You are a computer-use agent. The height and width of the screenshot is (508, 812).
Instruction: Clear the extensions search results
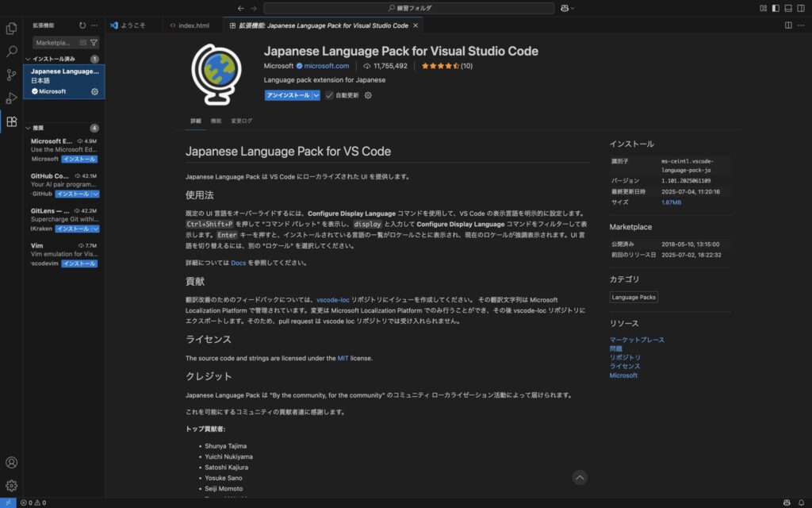(82, 43)
